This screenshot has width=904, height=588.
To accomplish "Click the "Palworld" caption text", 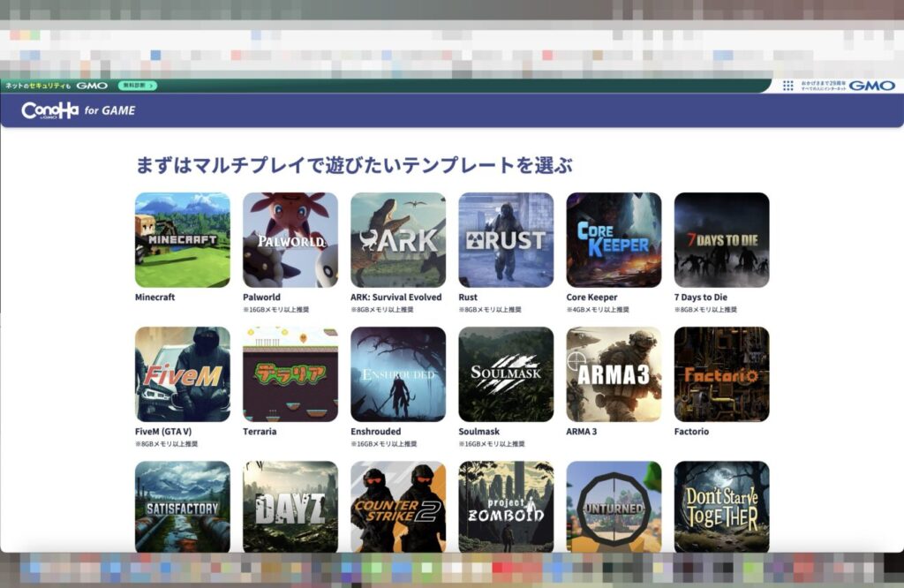I will coord(261,297).
